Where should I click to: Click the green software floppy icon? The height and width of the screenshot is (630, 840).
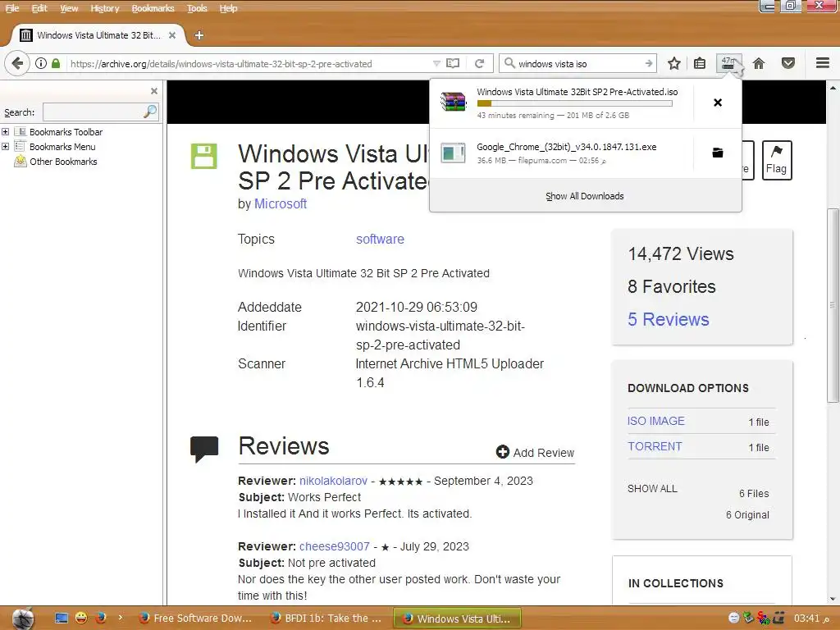click(204, 157)
